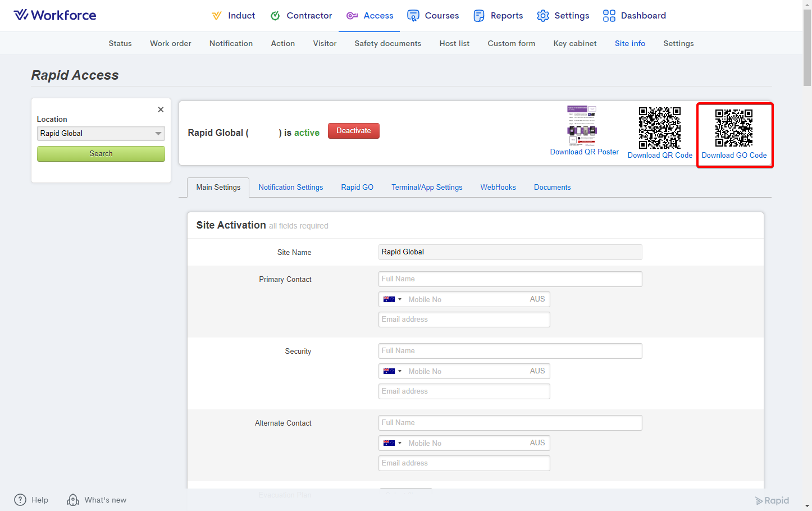Click the Dashboard grid icon
This screenshot has width=812, height=511.
pyautogui.click(x=609, y=16)
